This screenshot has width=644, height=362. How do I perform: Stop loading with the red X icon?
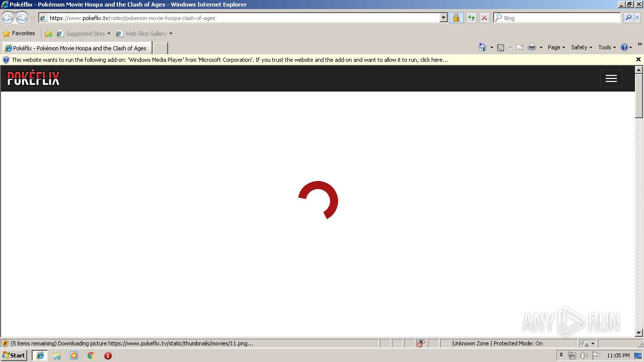coord(484,18)
